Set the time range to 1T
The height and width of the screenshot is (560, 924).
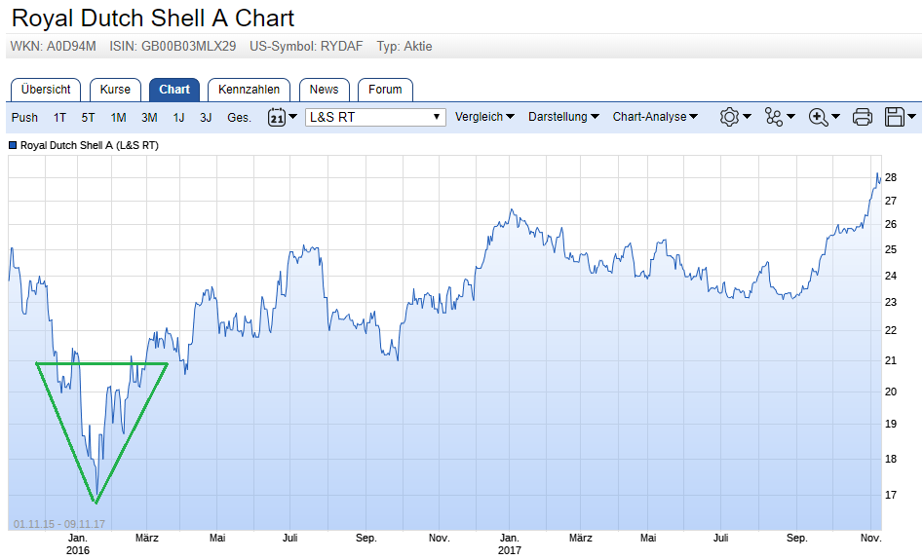(60, 117)
